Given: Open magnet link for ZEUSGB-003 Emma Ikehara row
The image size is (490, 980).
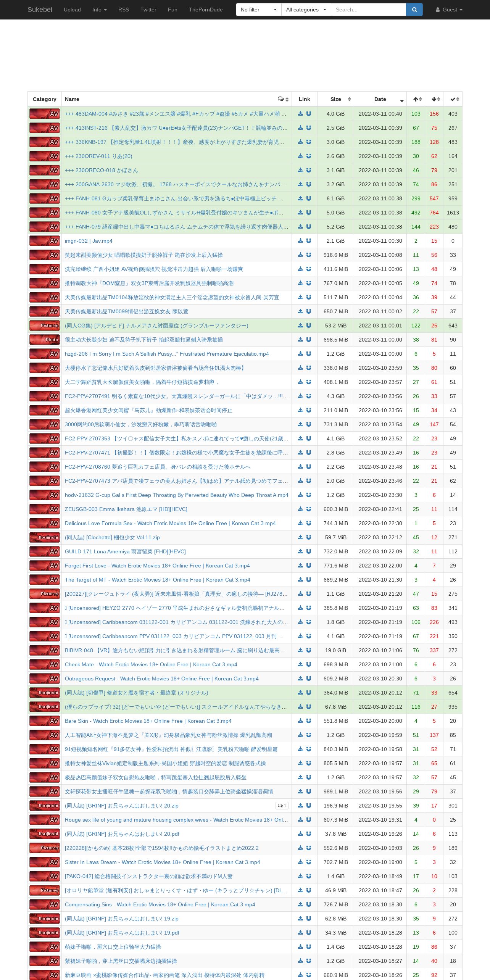Looking at the screenshot, I should pyautogui.click(x=309, y=509).
